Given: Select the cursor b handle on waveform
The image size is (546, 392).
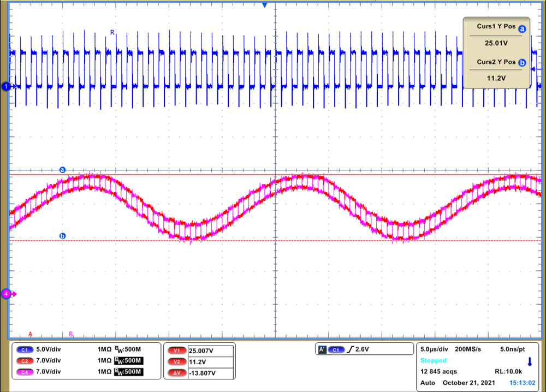Looking at the screenshot, I should click(x=62, y=236).
